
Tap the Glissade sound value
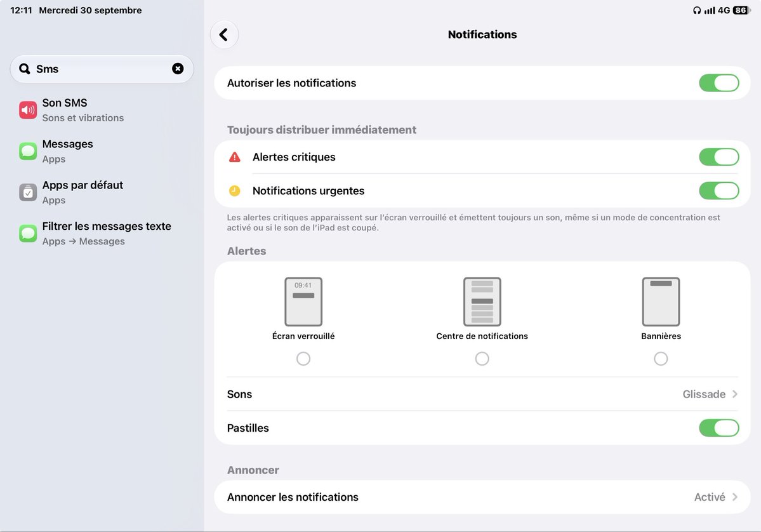(x=704, y=394)
